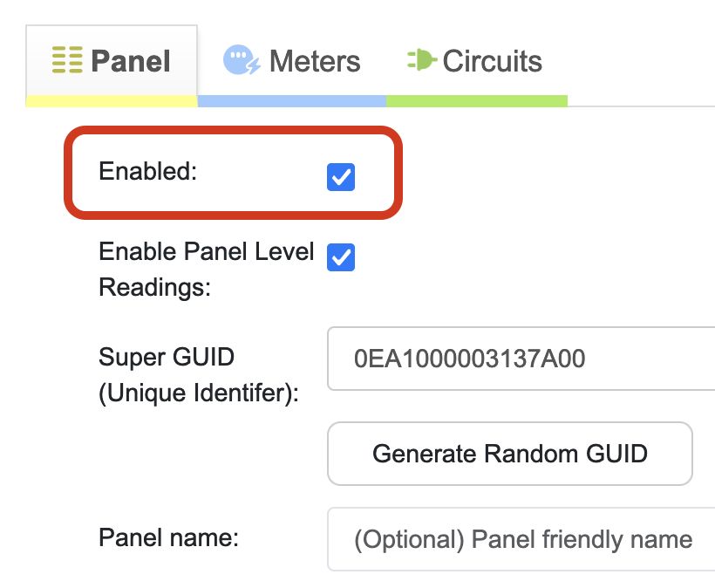The image size is (715, 588).
Task: Click the "Enabled:" label text
Action: [x=148, y=171]
